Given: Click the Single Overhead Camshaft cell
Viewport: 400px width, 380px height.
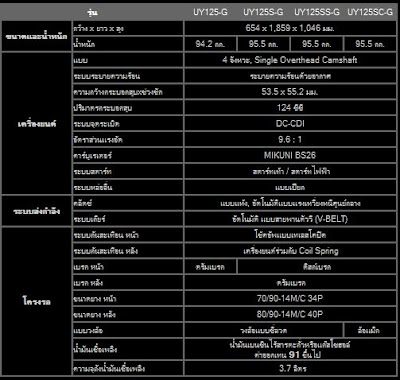Looking at the screenshot, I should (x=290, y=60).
